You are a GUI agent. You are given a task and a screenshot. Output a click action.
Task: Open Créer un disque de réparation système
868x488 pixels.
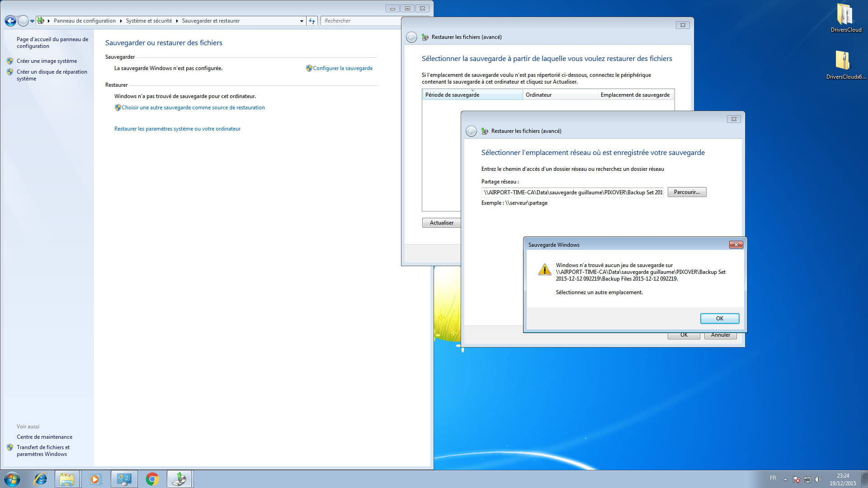(52, 75)
